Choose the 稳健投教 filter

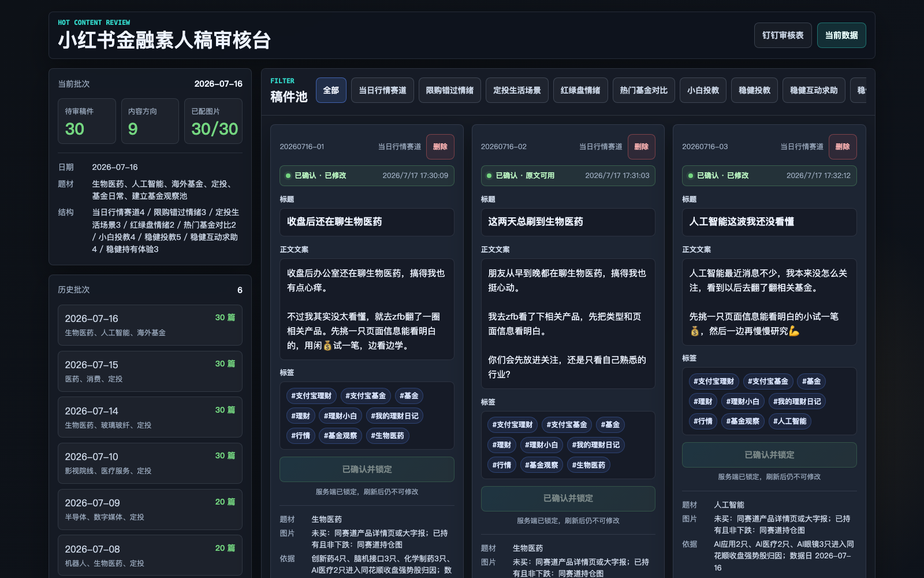click(754, 90)
